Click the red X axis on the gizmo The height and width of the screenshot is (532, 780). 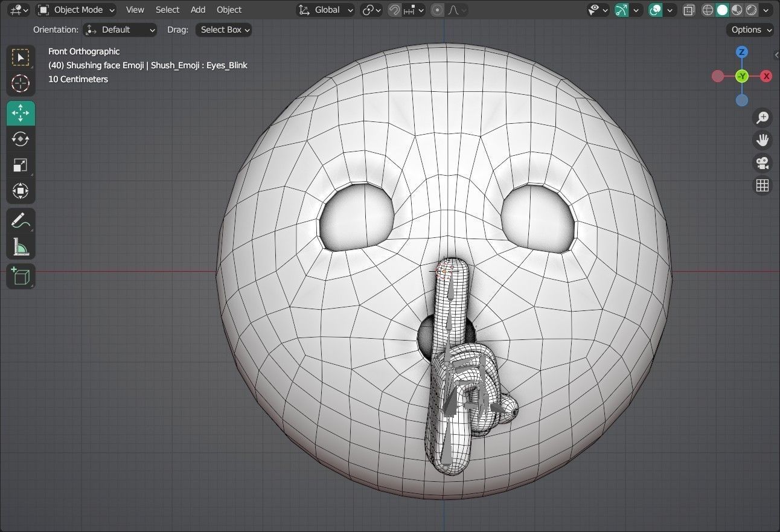(766, 76)
